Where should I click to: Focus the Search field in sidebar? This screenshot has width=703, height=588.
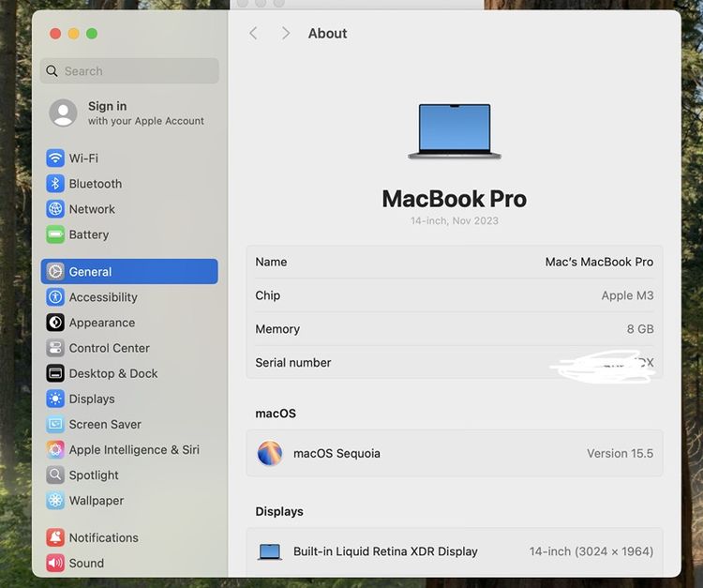coord(129,71)
